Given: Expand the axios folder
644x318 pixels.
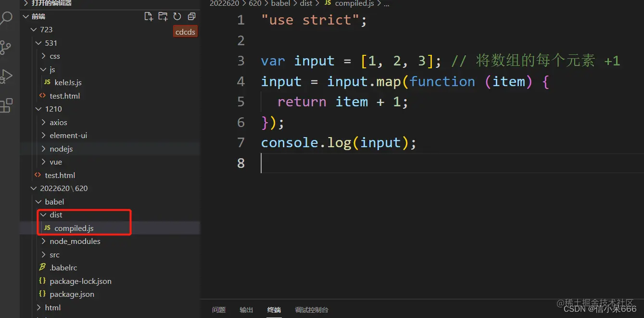Looking at the screenshot, I should tap(58, 122).
